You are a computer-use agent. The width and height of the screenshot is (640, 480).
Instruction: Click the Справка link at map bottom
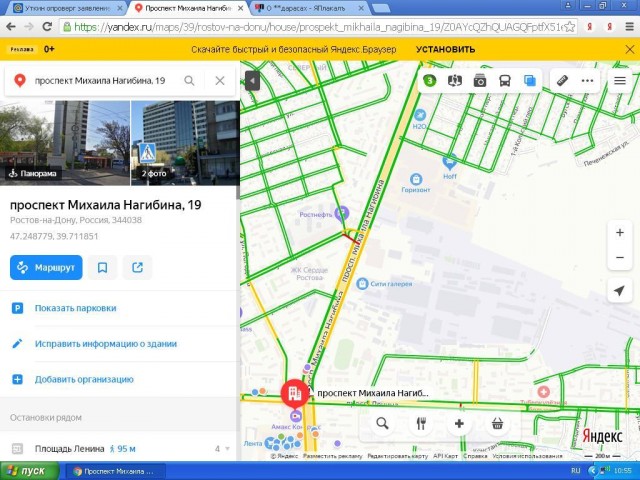pyautogui.click(x=476, y=456)
